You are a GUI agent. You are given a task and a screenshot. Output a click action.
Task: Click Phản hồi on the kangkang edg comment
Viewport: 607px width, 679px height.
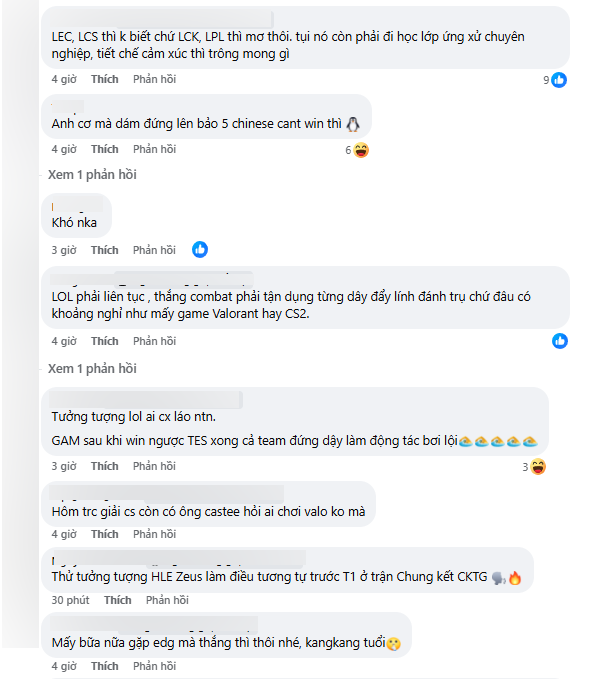click(154, 666)
